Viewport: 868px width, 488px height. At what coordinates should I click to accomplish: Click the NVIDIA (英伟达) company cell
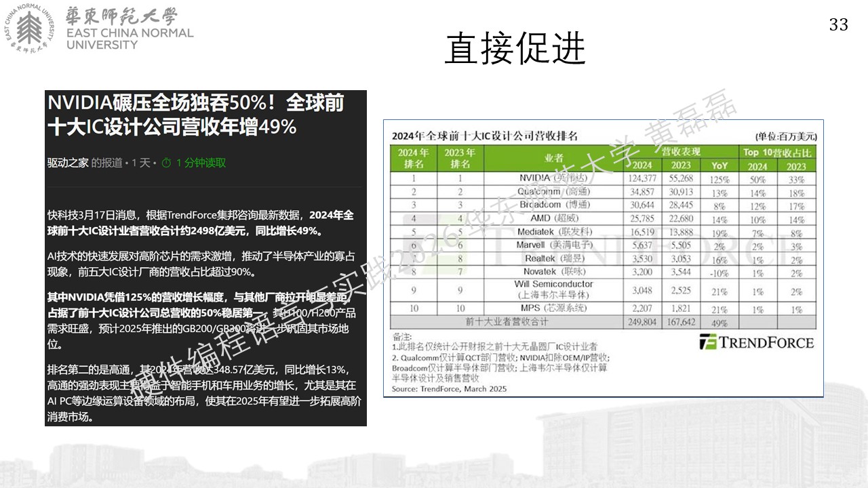pyautogui.click(x=553, y=179)
